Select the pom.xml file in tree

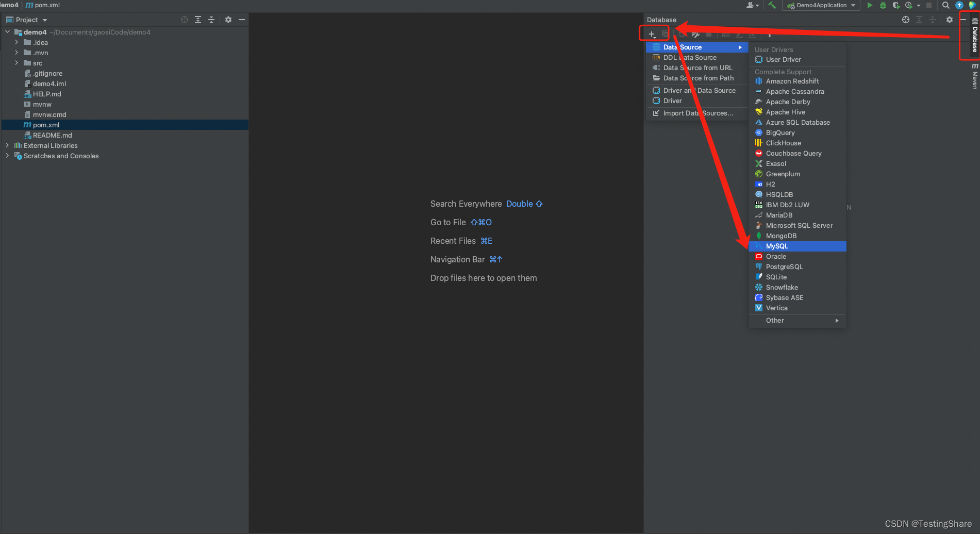point(125,125)
